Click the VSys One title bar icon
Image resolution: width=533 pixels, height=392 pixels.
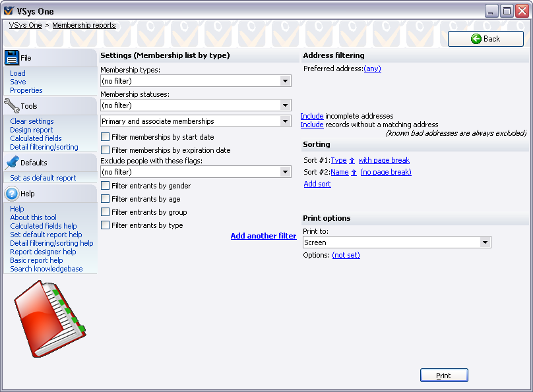[9, 11]
